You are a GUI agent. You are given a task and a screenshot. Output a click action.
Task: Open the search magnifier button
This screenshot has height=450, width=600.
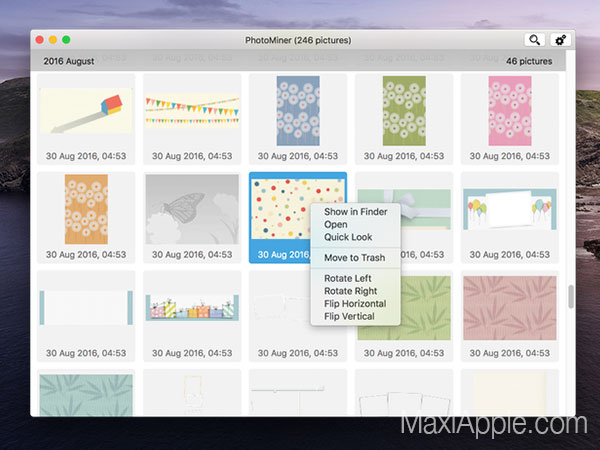tap(534, 40)
